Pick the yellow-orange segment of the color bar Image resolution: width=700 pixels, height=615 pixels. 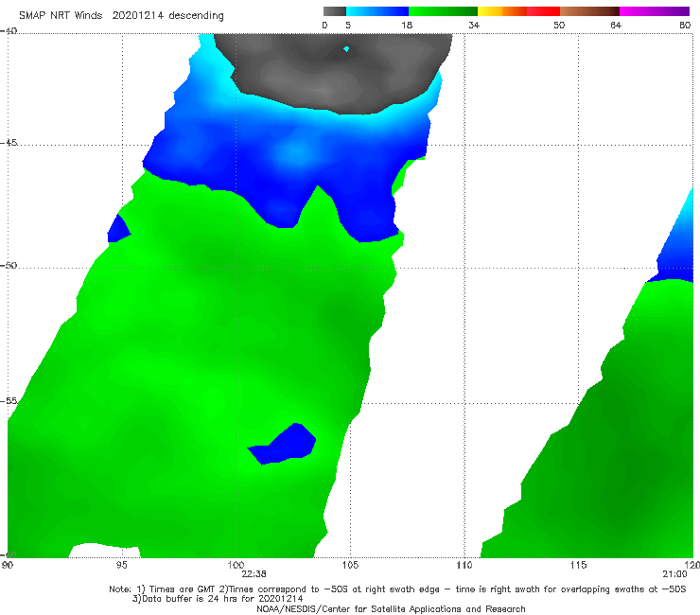click(x=501, y=11)
